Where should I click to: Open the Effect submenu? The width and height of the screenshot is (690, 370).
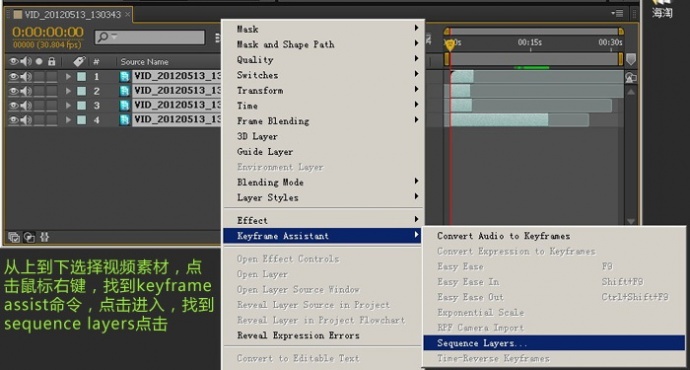click(323, 220)
